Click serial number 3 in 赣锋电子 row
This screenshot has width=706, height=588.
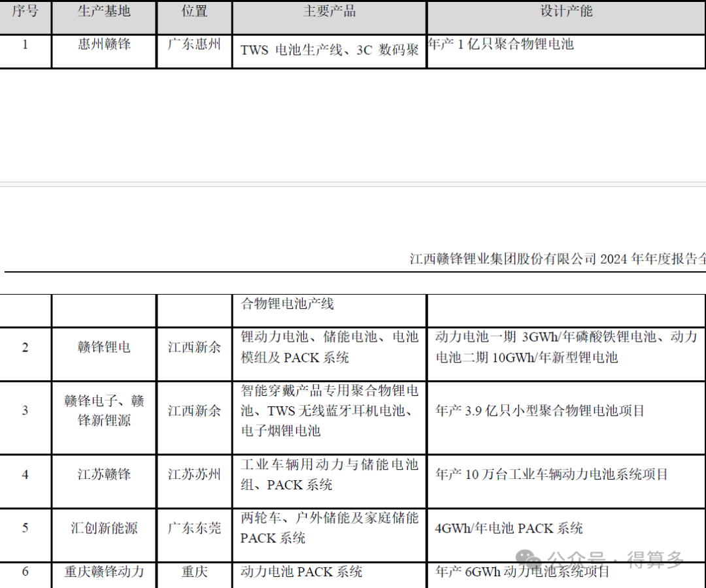[25, 410]
